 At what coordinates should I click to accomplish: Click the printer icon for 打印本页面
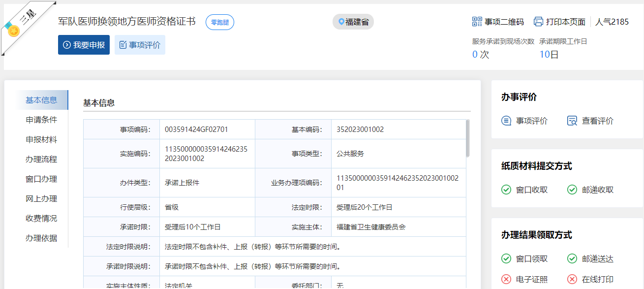click(x=538, y=22)
